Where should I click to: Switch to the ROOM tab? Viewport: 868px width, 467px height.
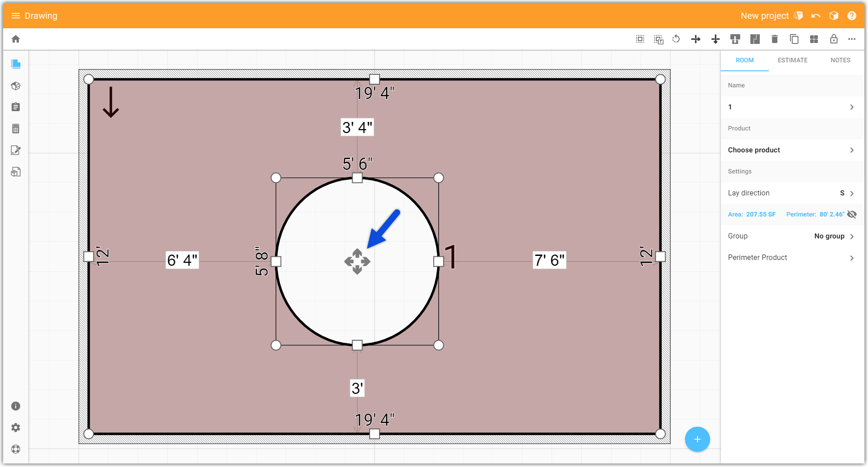[745, 60]
